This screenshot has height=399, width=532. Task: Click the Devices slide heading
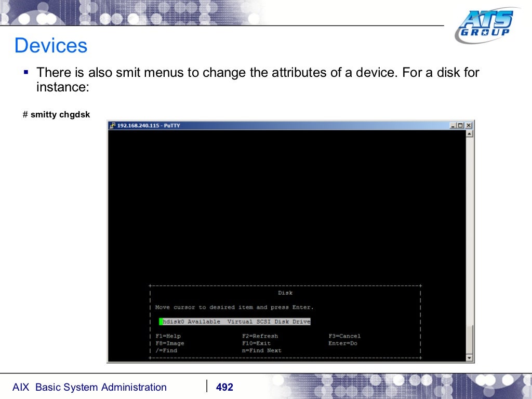point(51,46)
